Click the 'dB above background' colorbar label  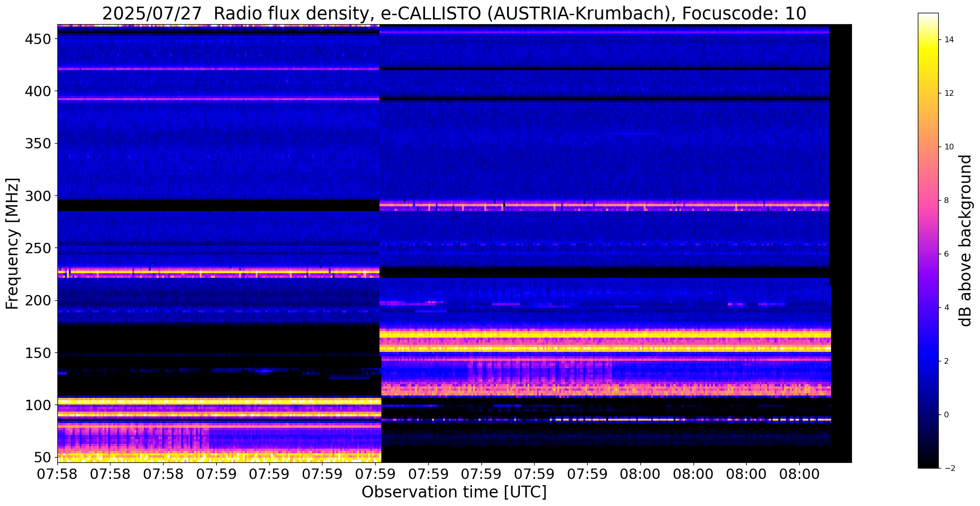tap(965, 240)
